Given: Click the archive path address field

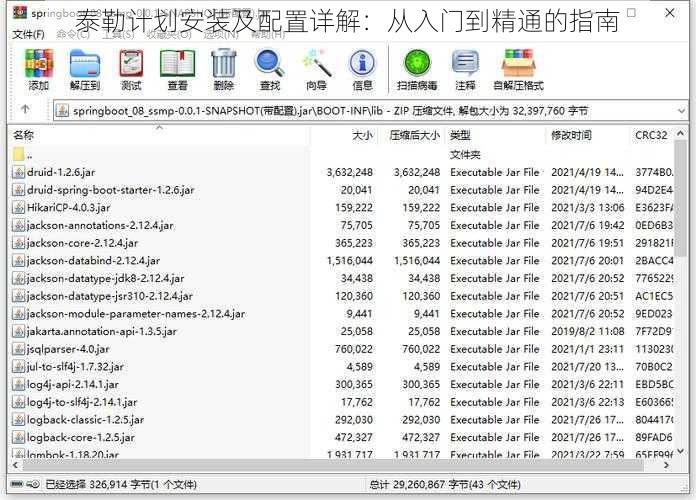Looking at the screenshot, I should [371, 111].
